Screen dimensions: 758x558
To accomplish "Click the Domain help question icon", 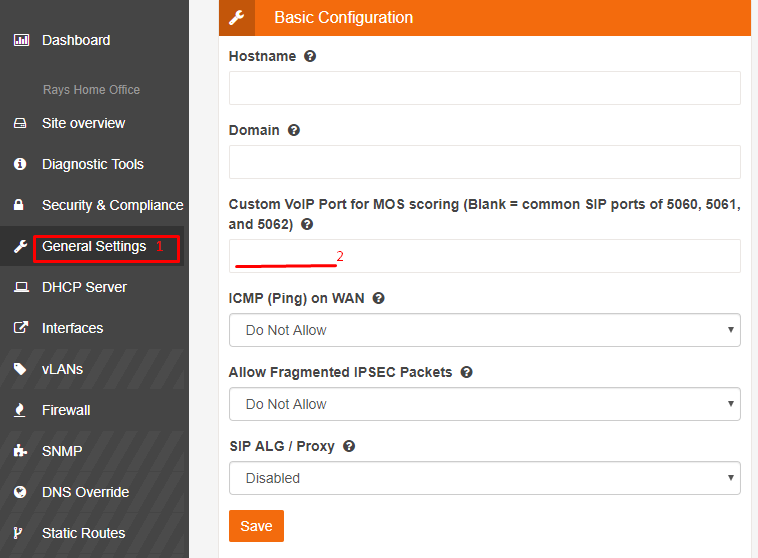I will click(x=294, y=130).
